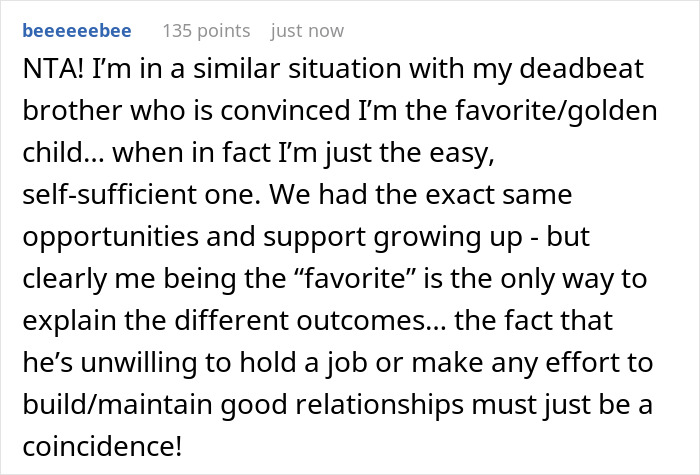The width and height of the screenshot is (700, 475).
Task: Click the word 'opportunities' in the comment
Action: point(110,237)
